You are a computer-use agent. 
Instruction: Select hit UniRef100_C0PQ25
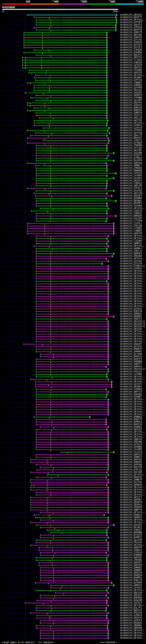coord(131,50)
